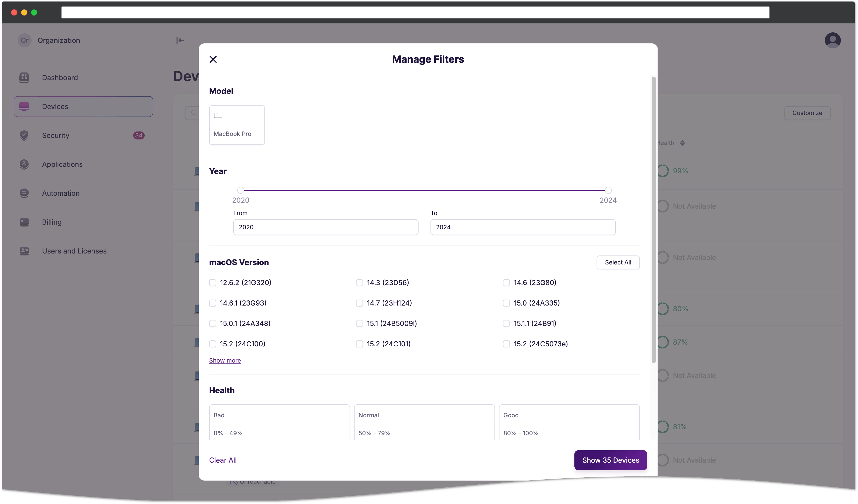The image size is (858, 504).
Task: Open Billing from the sidebar
Action: click(x=83, y=222)
